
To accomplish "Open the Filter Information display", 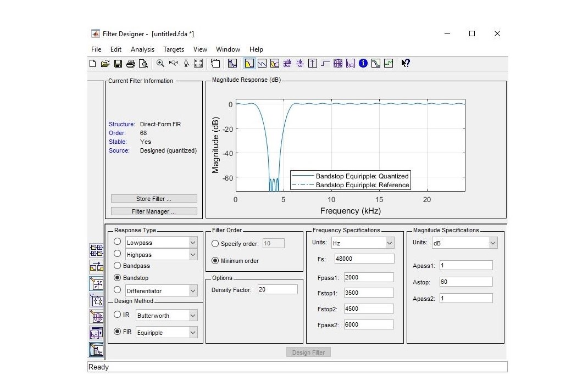I will tap(363, 63).
